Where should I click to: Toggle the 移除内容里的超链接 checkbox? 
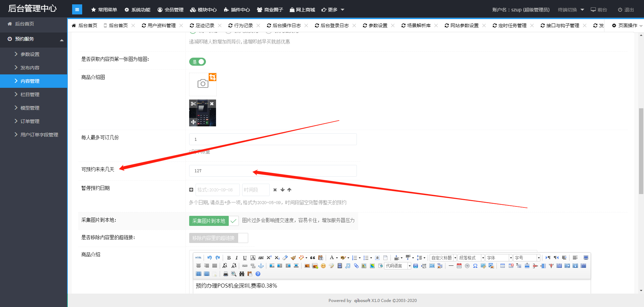(x=243, y=238)
